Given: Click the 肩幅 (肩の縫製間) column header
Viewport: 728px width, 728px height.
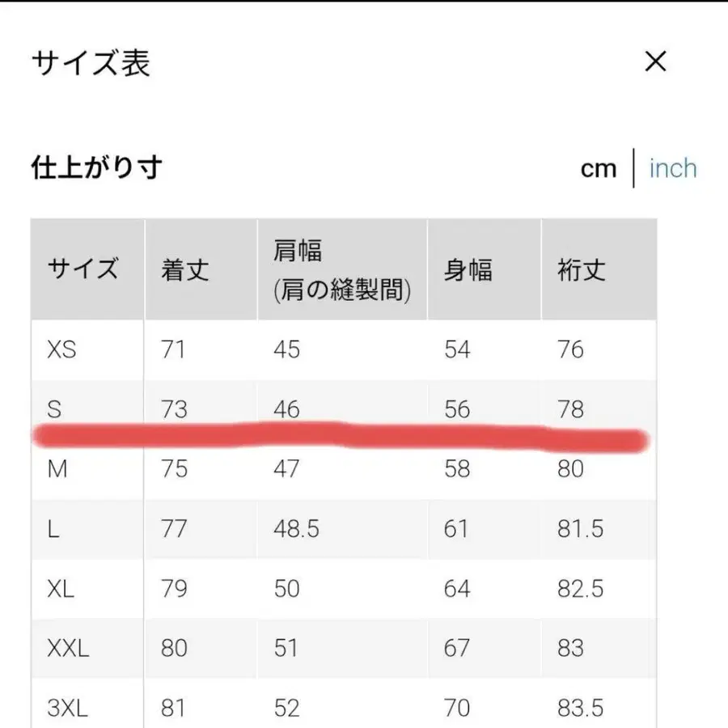Looking at the screenshot, I should (x=340, y=269).
